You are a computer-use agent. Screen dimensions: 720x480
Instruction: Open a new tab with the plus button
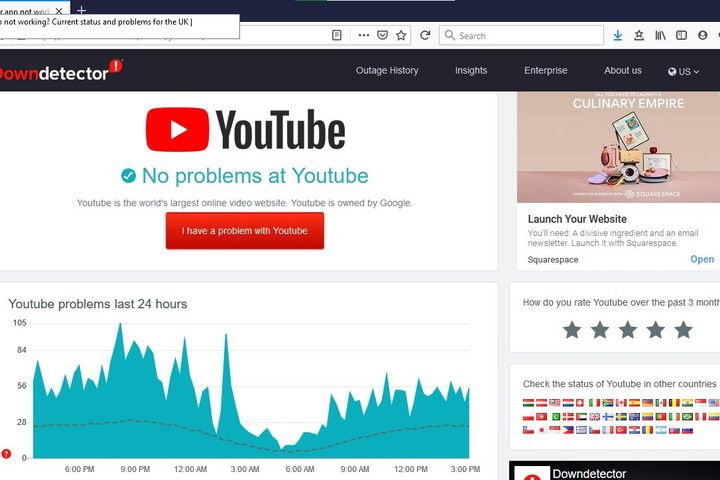pos(81,10)
